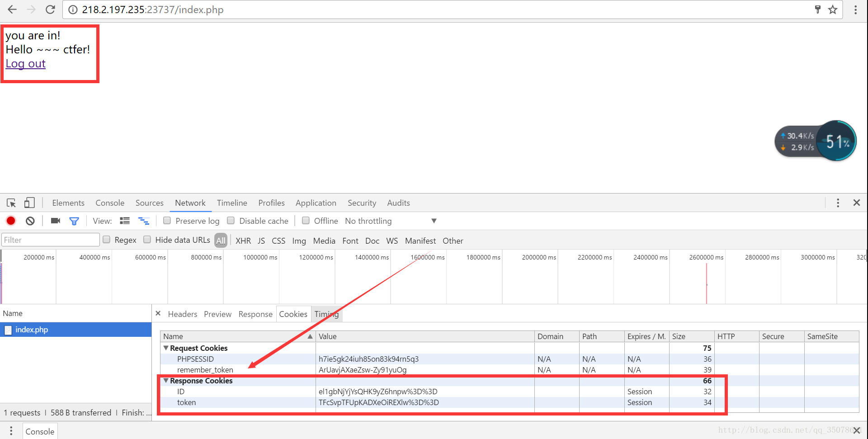868x439 pixels.
Task: Open the Timing tab
Action: tap(326, 314)
